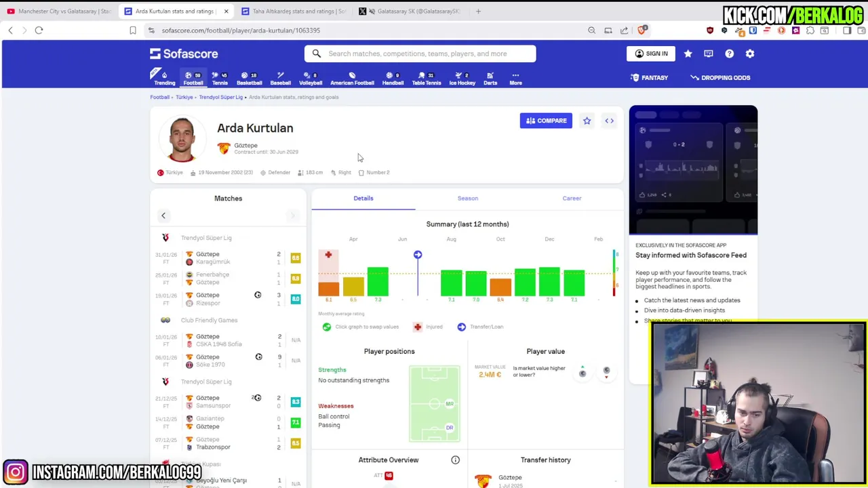The width and height of the screenshot is (868, 488).
Task: Switch to the Season tab
Action: point(467,199)
